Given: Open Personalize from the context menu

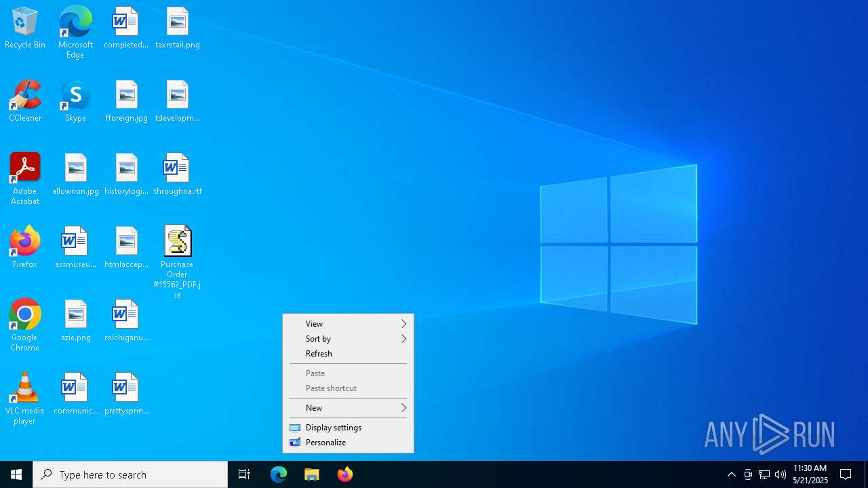Looking at the screenshot, I should 348,443.
